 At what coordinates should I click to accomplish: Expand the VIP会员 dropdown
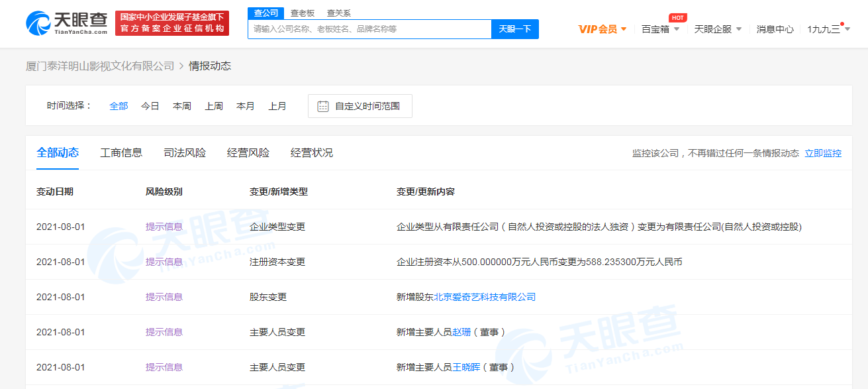pyautogui.click(x=623, y=29)
